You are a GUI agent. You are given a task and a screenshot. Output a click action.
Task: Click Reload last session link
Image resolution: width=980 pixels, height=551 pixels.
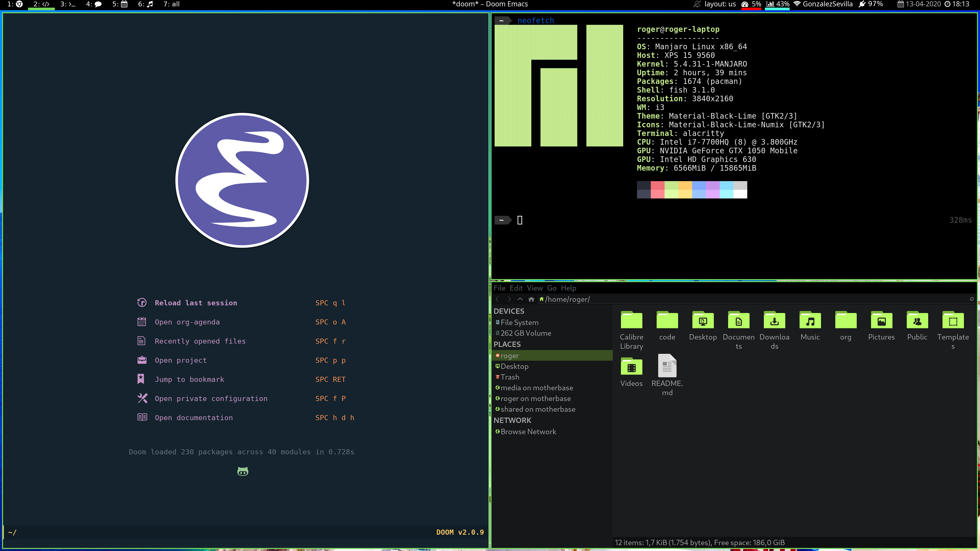(x=196, y=303)
